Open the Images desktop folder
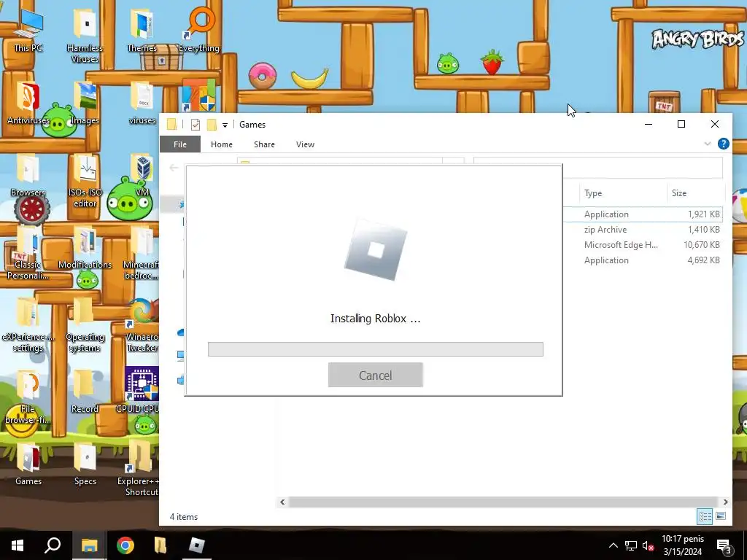Image resolution: width=747 pixels, height=560 pixels. point(85,104)
